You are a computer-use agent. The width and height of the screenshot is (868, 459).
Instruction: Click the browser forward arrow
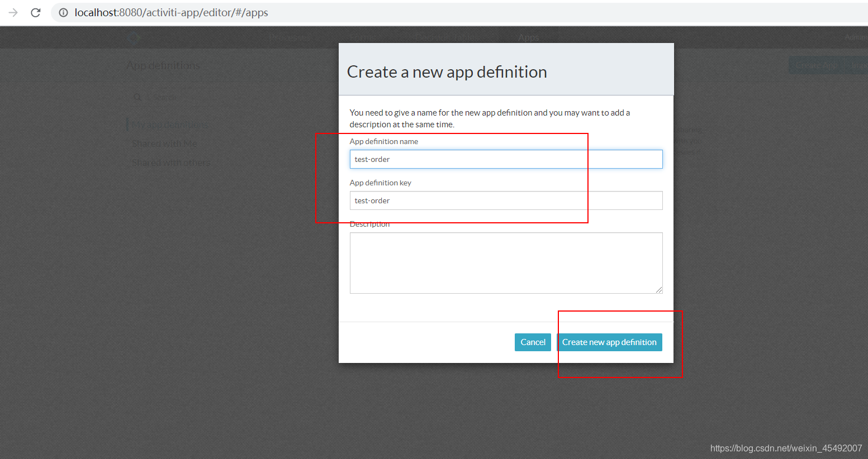13,12
